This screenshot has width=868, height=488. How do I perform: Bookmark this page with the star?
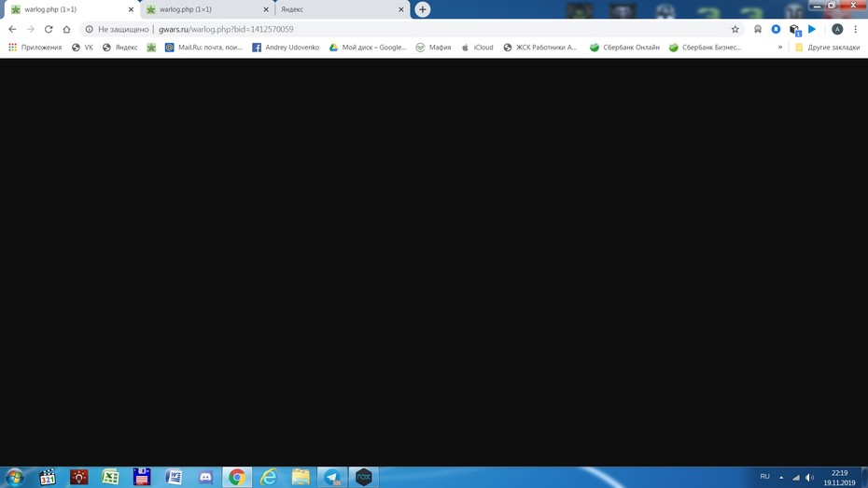tap(735, 29)
